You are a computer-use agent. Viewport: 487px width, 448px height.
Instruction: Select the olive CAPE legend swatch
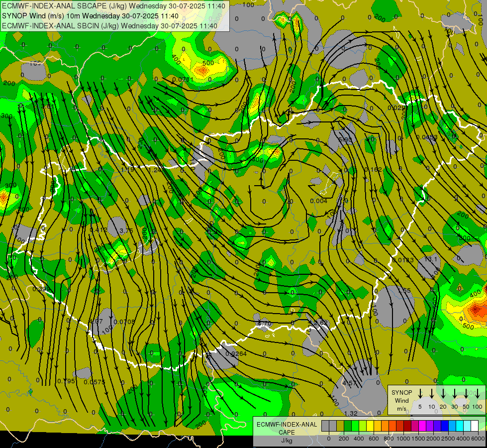[340, 426]
